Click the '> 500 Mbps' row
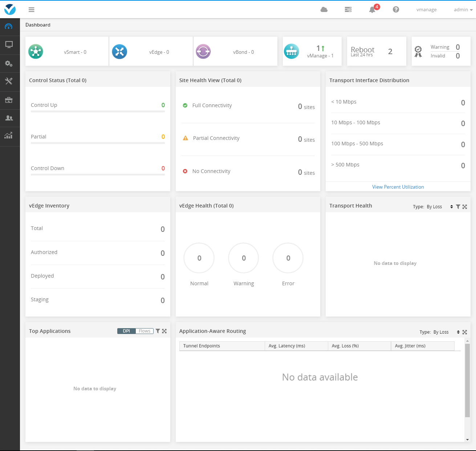This screenshot has height=451, width=476. click(x=398, y=166)
